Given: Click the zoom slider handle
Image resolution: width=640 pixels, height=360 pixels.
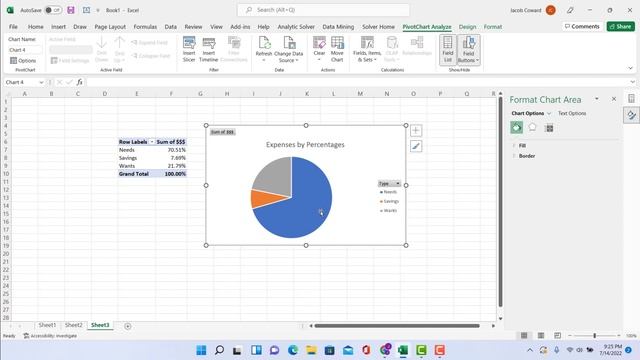Looking at the screenshot, I should [x=595, y=336].
